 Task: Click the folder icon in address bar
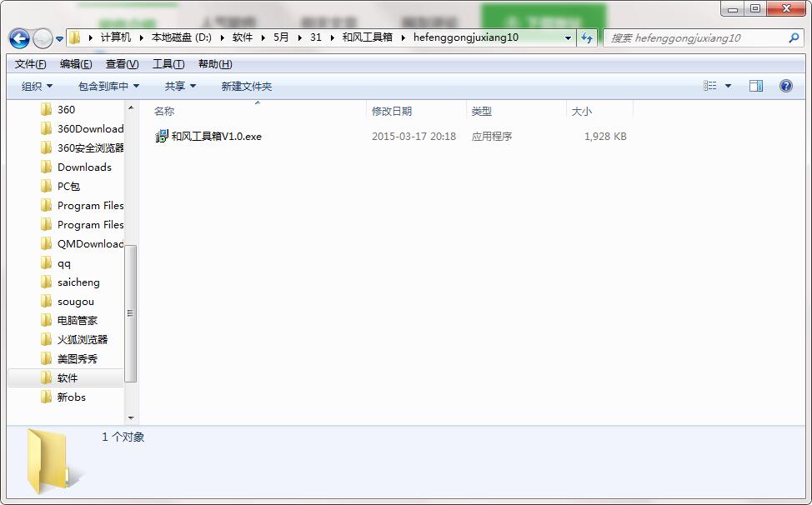pos(74,37)
